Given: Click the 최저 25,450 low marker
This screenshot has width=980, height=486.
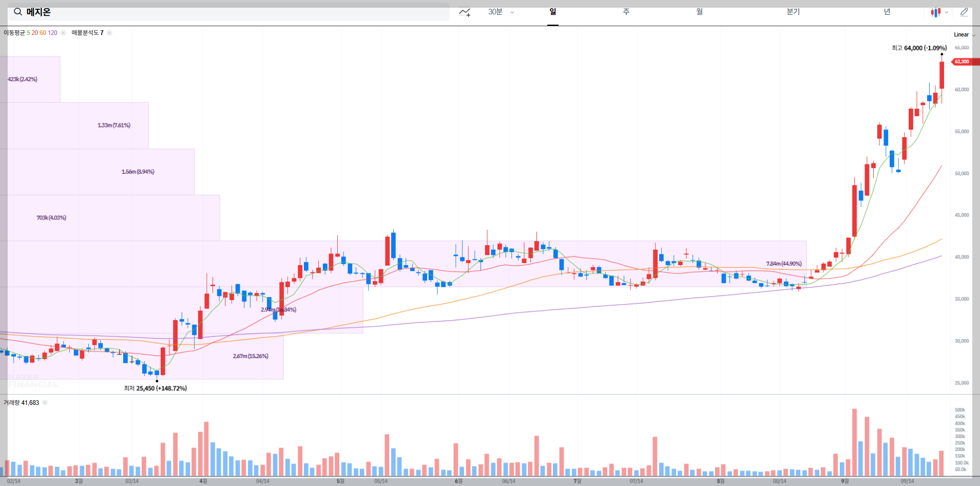Looking at the screenshot, I should (155, 388).
